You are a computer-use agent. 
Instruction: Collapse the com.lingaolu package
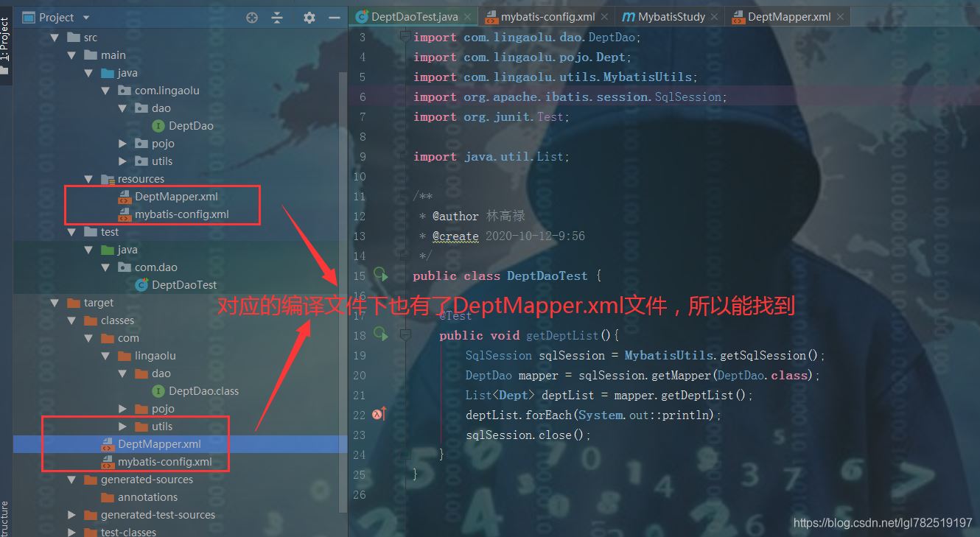tap(106, 91)
